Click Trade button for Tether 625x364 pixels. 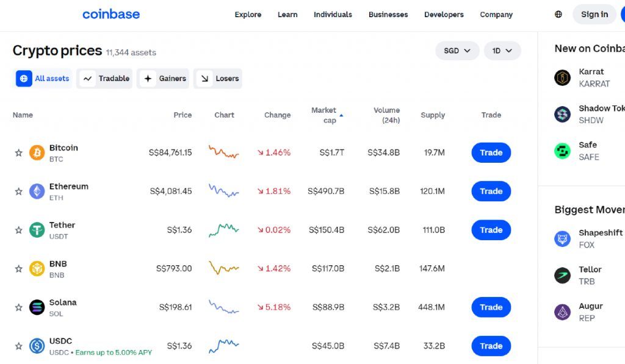click(x=491, y=230)
